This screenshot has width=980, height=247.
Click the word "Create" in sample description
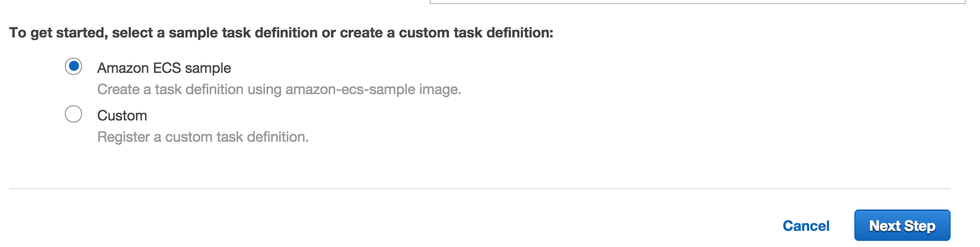[x=118, y=90]
